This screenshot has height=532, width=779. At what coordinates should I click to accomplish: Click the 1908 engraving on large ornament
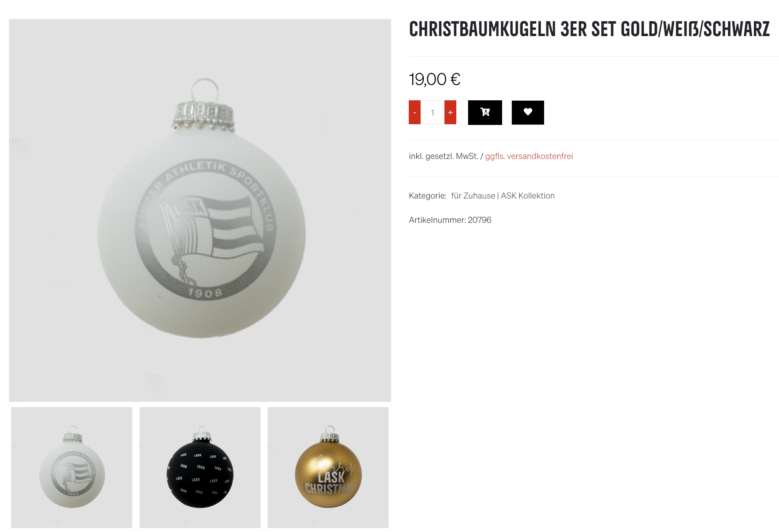205,293
